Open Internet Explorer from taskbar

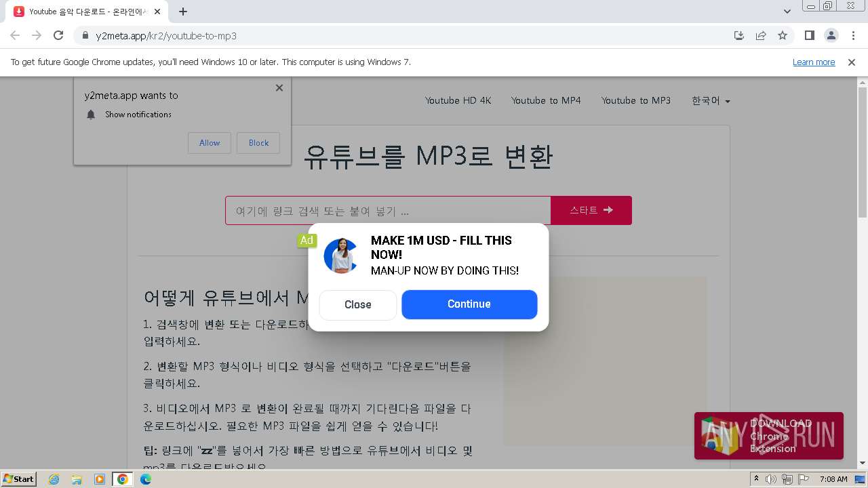pos(54,479)
